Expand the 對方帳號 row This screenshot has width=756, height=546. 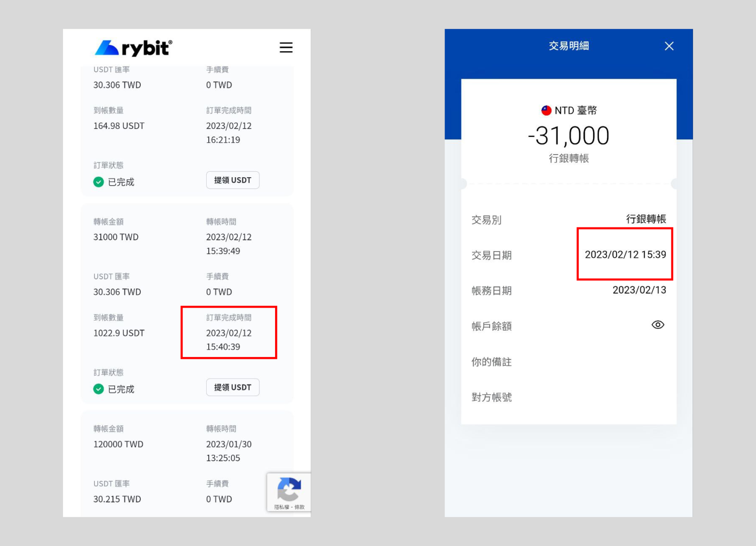[x=492, y=397]
